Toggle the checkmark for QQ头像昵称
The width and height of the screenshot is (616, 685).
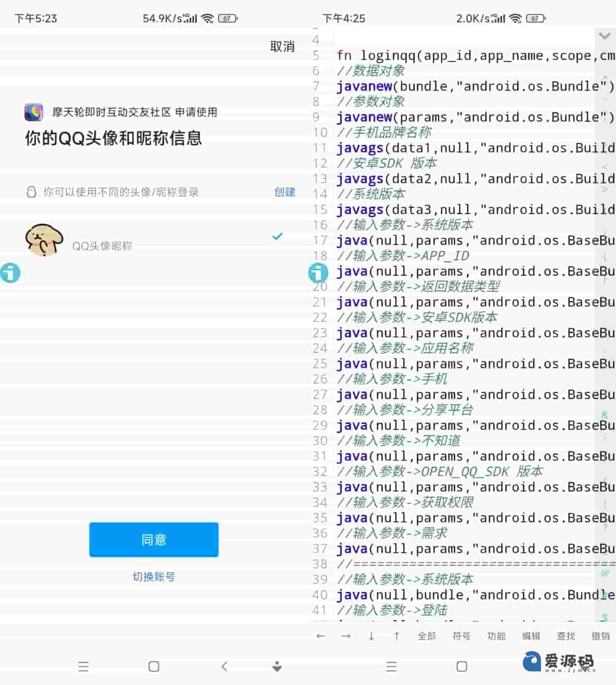[278, 236]
